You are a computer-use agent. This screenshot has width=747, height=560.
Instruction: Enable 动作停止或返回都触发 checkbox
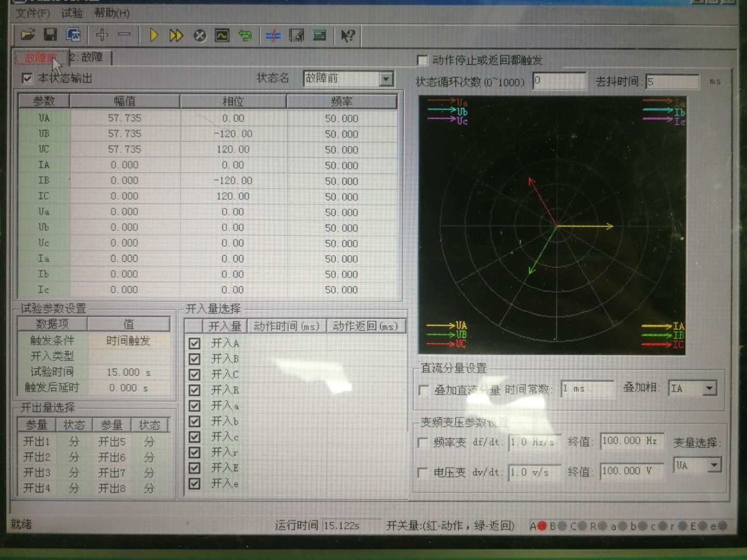[423, 60]
